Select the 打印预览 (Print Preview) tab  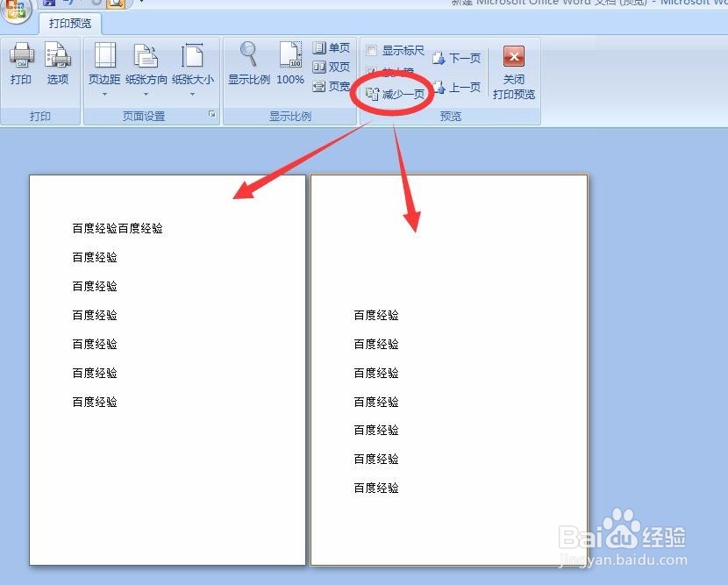(69, 24)
